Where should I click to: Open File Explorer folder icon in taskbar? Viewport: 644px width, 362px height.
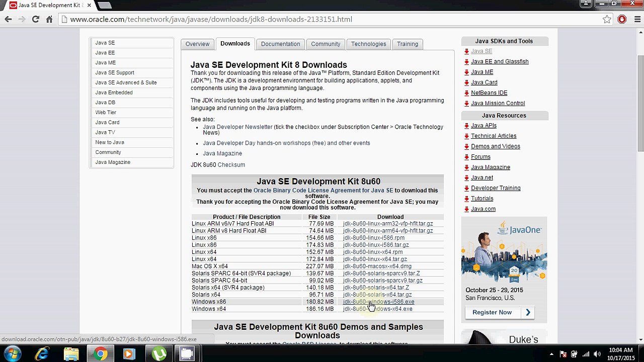pos(71,354)
